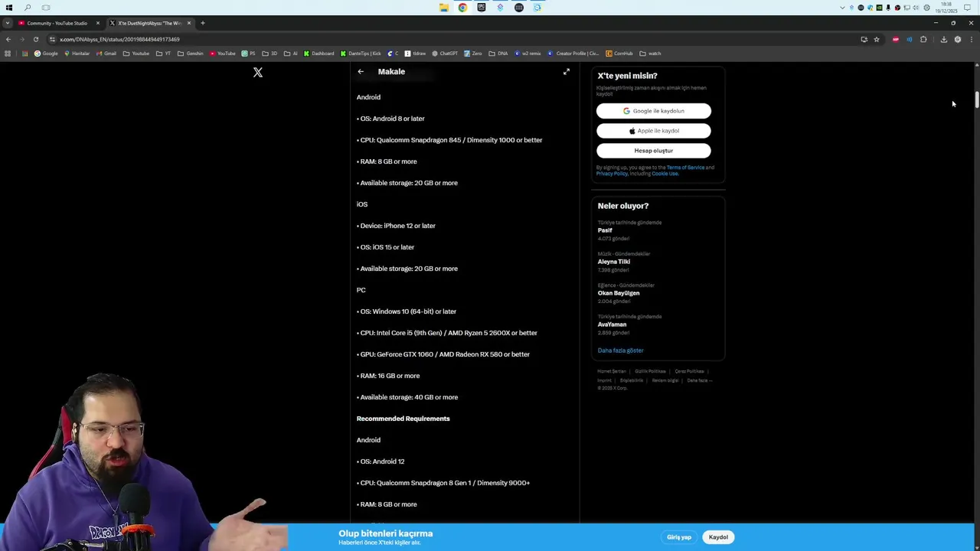Viewport: 980px width, 551px height.
Task: Open the Terms of Service link
Action: coord(685,168)
